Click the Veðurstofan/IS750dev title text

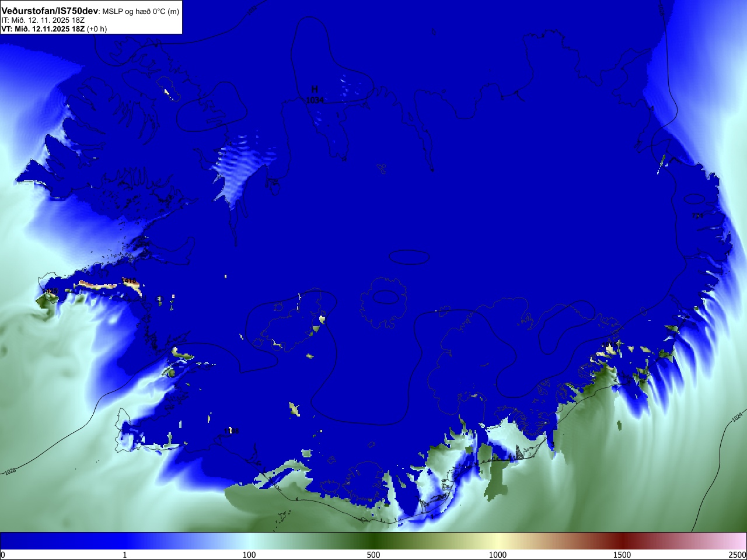click(50, 11)
